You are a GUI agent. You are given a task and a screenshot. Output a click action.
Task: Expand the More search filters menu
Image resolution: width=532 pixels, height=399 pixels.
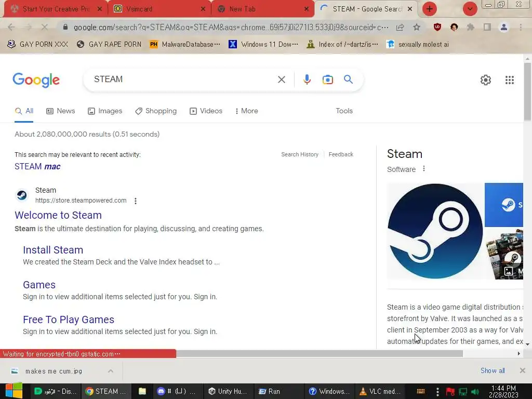[246, 111]
